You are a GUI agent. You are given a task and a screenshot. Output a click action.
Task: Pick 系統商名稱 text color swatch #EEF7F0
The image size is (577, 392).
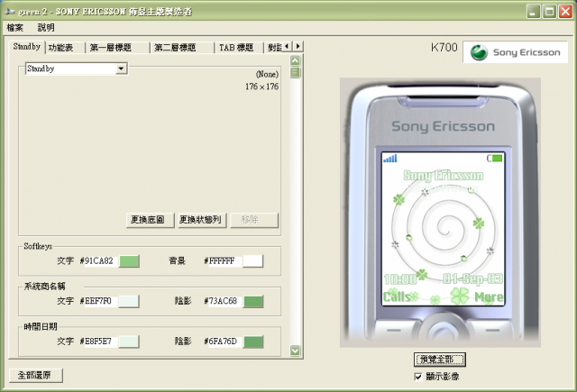pyautogui.click(x=129, y=301)
